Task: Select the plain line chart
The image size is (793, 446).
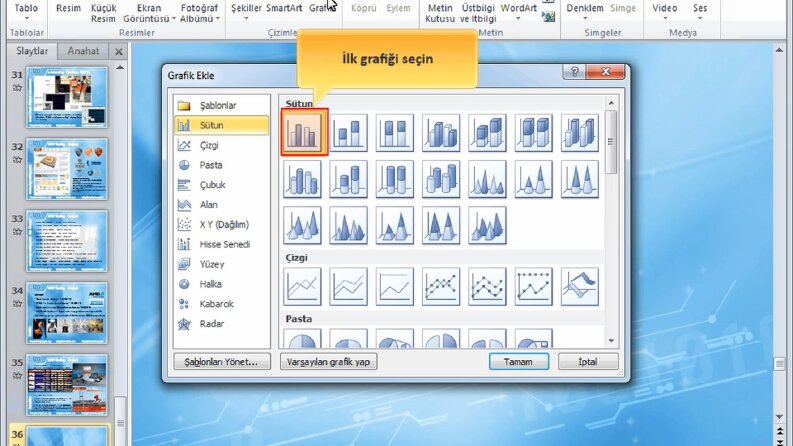Action: point(302,287)
